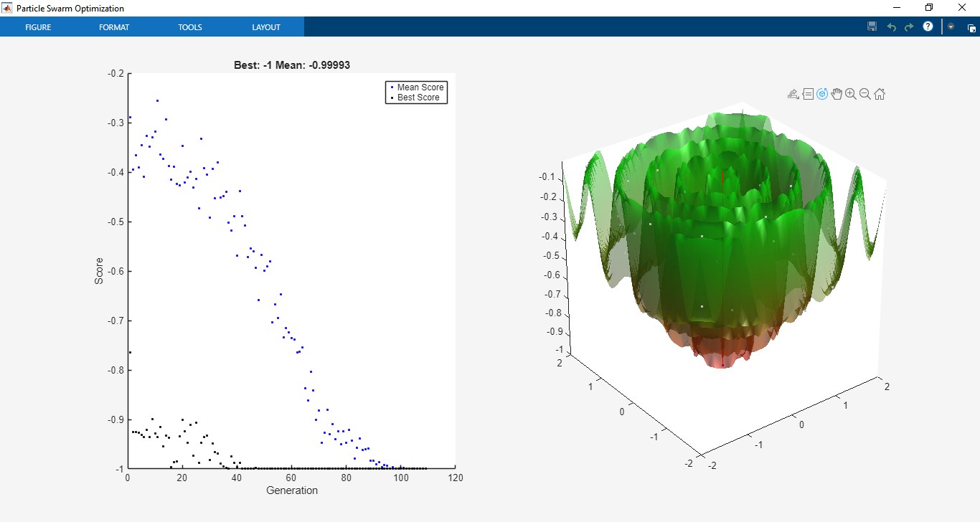Redo the last undone action
The height and width of the screenshot is (522, 980).
click(x=909, y=27)
